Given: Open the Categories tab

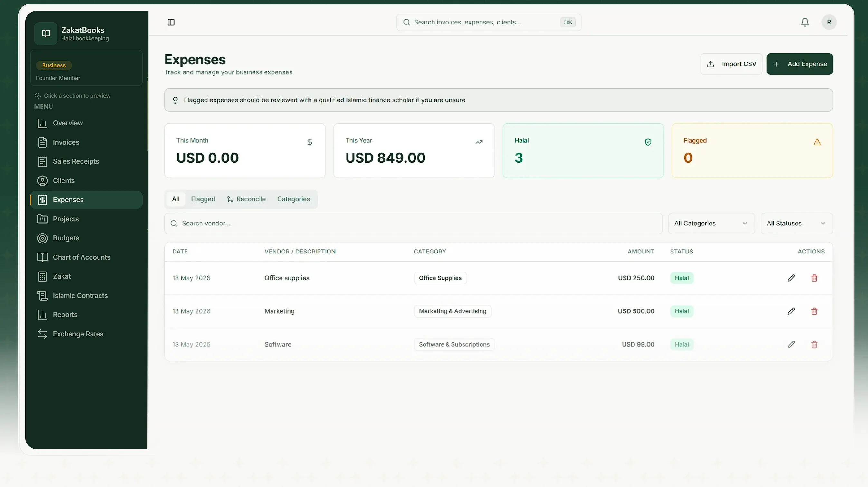Looking at the screenshot, I should pos(293,199).
